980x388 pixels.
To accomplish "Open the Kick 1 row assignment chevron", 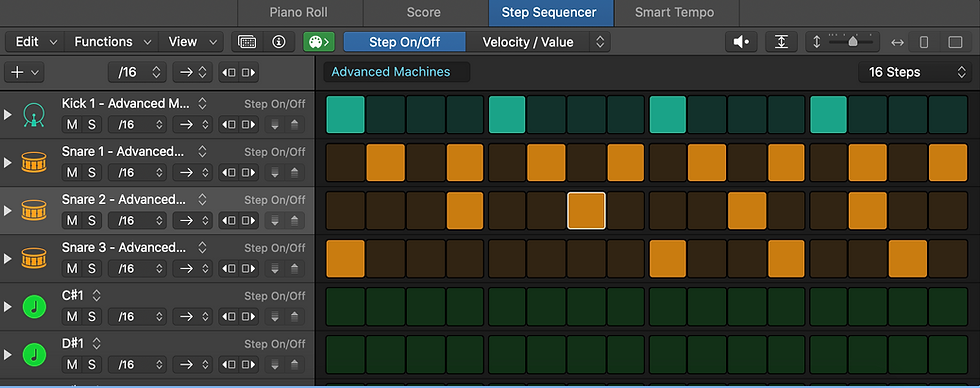I will [202, 104].
